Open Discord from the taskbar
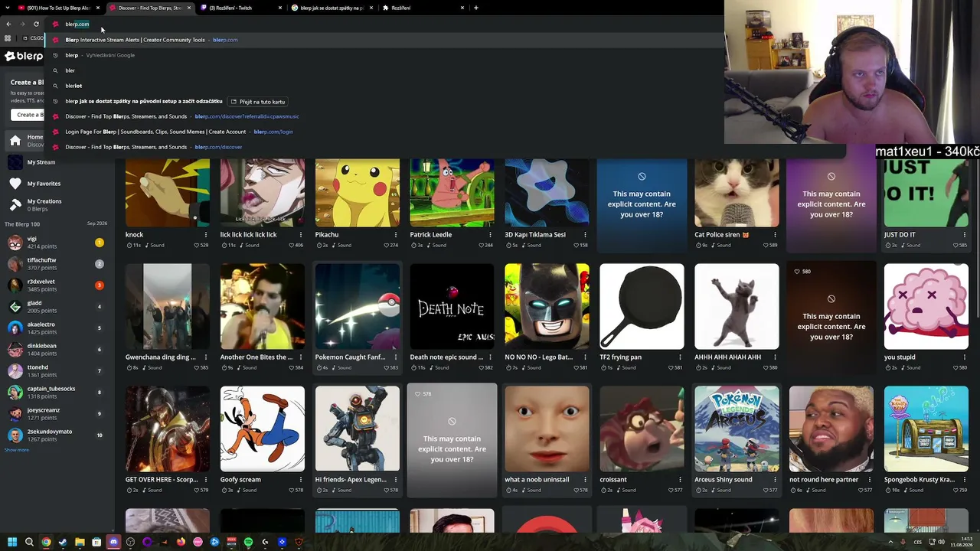The height and width of the screenshot is (551, 980). 113,543
